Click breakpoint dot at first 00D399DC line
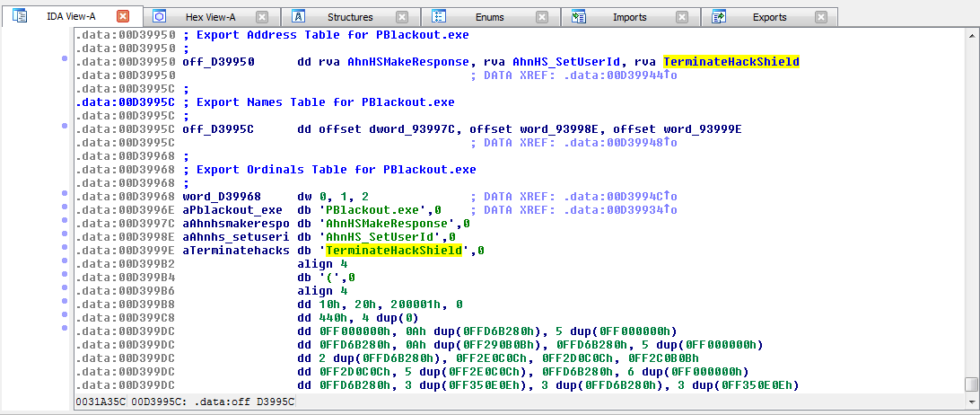 (65, 328)
